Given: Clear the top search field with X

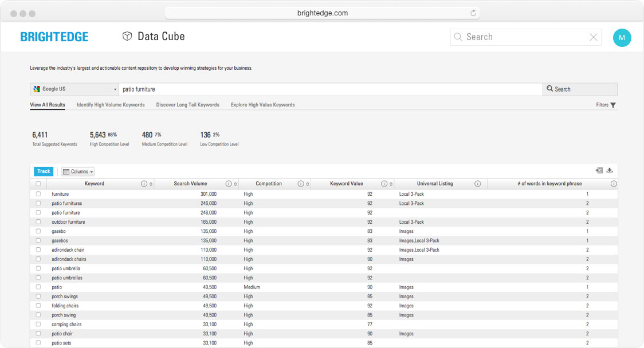Looking at the screenshot, I should (x=594, y=37).
